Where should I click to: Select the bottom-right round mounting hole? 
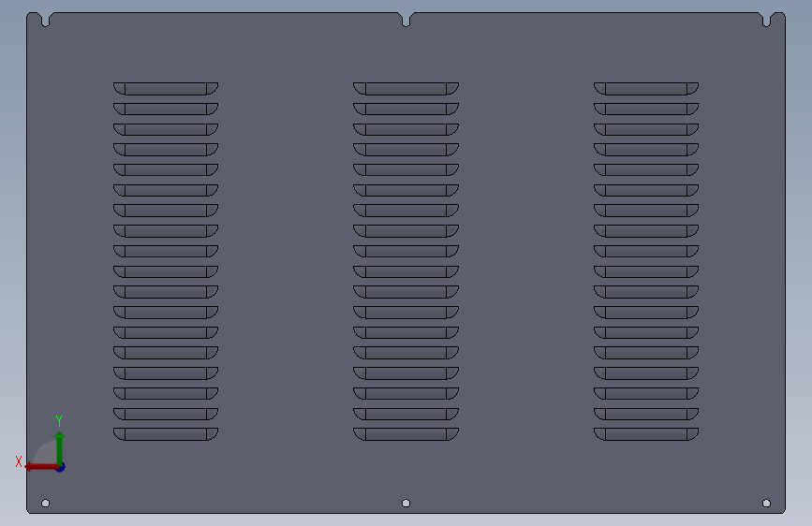click(766, 504)
